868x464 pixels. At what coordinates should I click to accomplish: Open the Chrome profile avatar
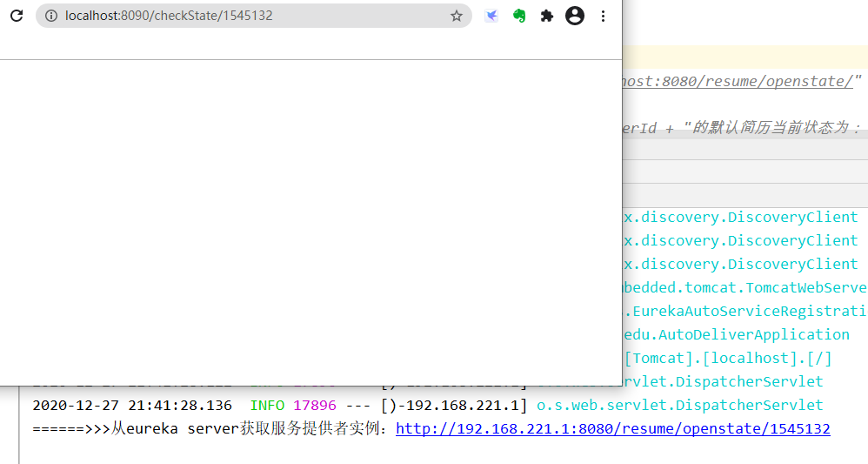pyautogui.click(x=575, y=16)
